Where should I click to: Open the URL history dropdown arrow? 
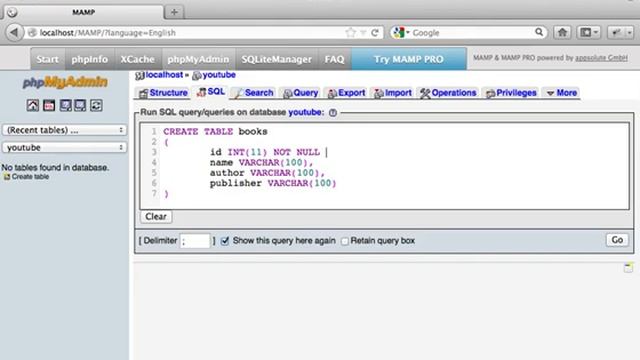(x=362, y=33)
